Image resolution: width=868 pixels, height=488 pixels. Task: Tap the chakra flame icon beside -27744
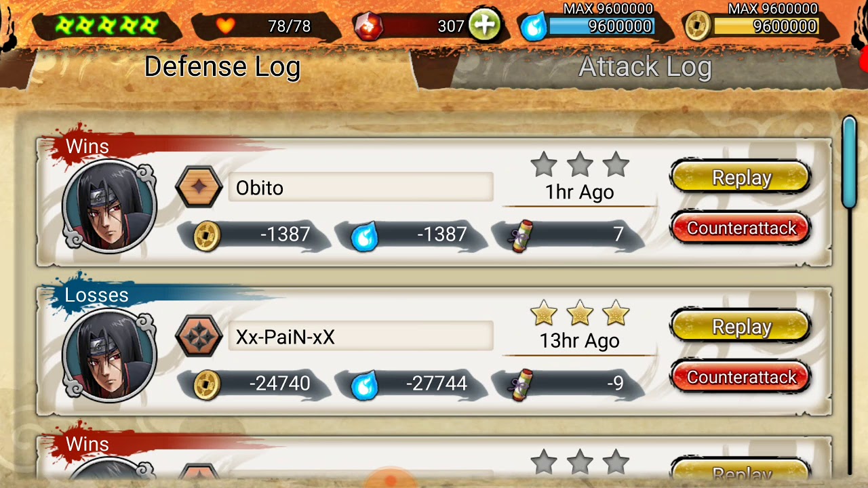363,384
